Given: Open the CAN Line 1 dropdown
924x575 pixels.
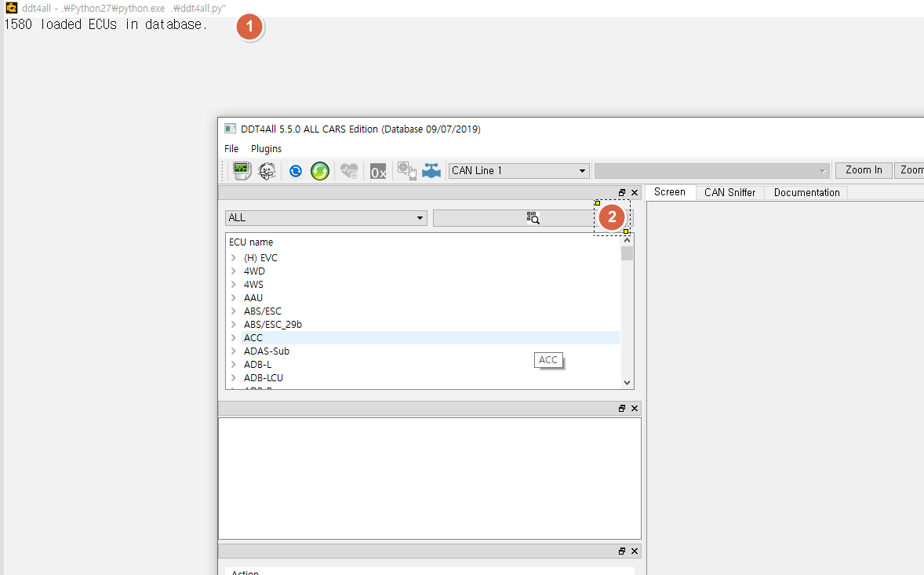Looking at the screenshot, I should [519, 171].
